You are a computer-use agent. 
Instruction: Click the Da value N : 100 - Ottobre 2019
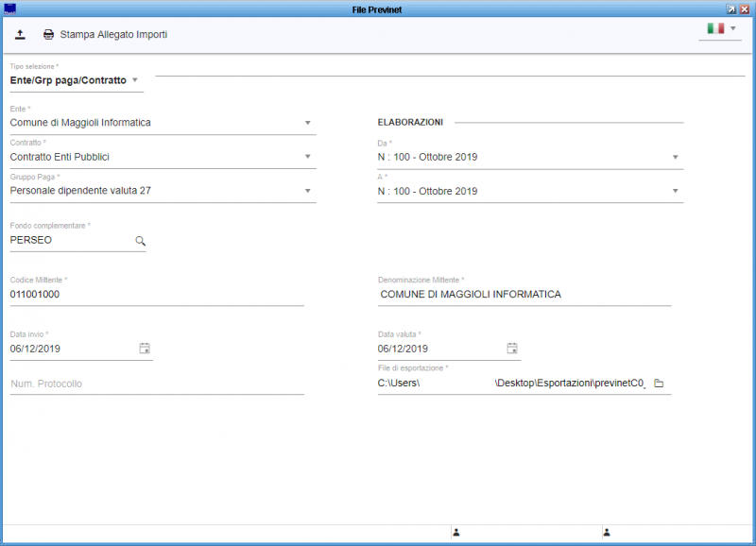[428, 157]
